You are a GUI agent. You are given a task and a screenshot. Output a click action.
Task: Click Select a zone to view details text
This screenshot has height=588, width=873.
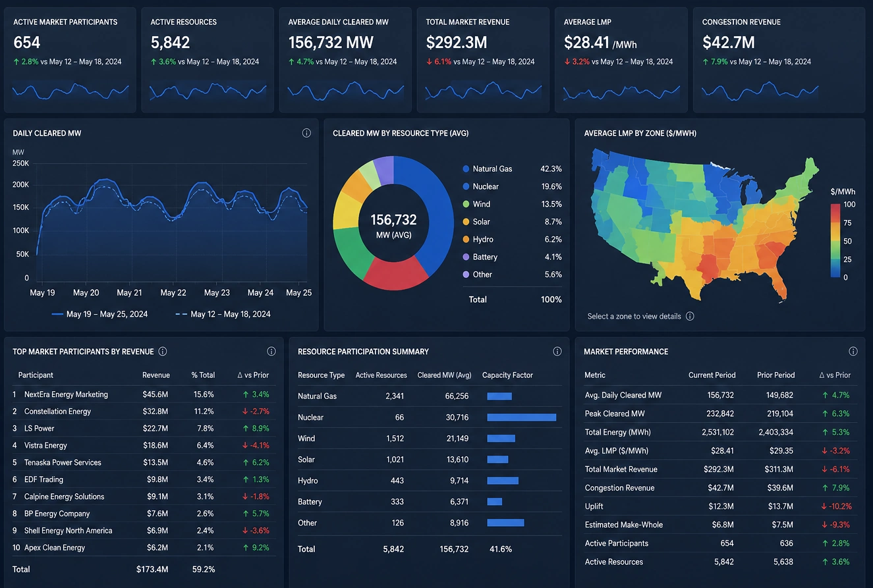coord(634,316)
